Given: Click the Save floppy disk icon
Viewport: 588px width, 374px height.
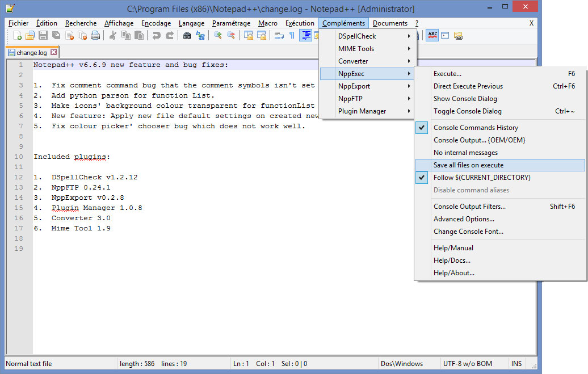Looking at the screenshot, I should pos(43,36).
